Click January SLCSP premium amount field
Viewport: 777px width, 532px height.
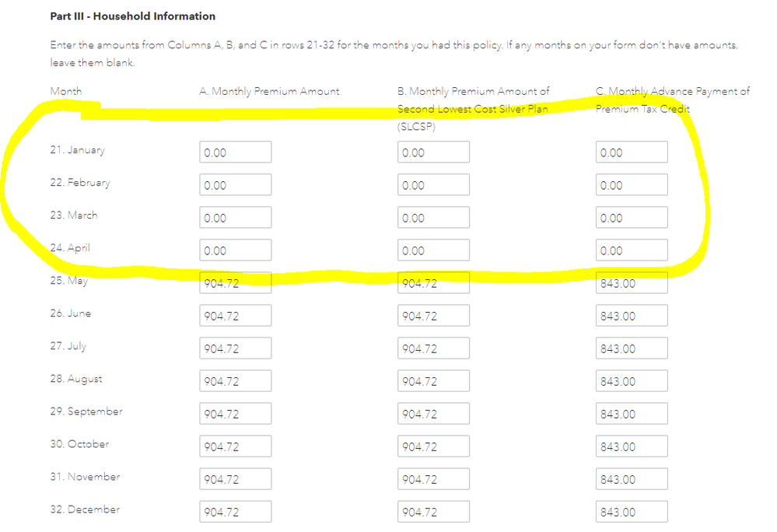pos(433,152)
